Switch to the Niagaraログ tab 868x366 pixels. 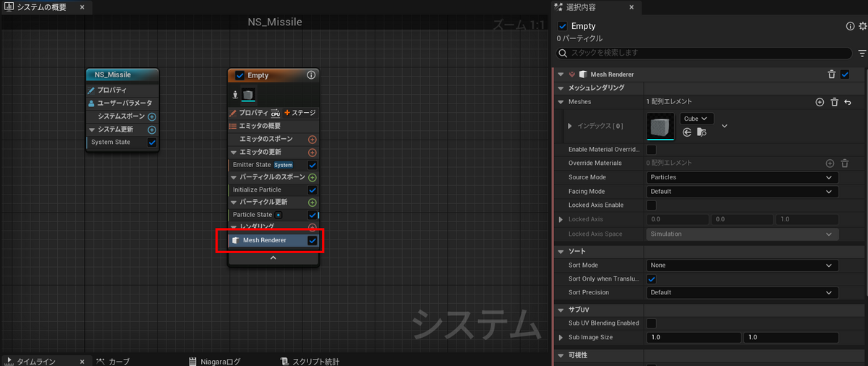[x=215, y=362]
